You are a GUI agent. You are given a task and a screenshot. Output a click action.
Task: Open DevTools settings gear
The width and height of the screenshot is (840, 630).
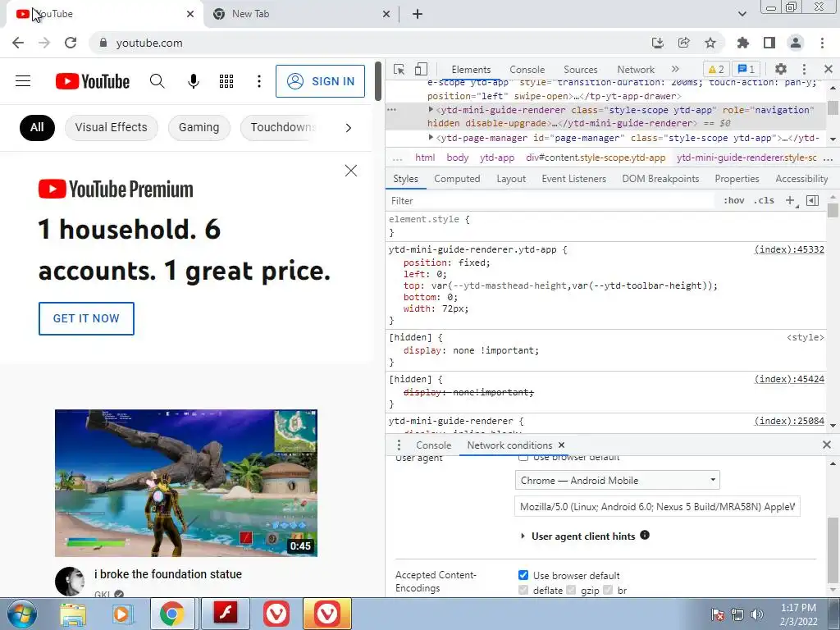point(781,69)
